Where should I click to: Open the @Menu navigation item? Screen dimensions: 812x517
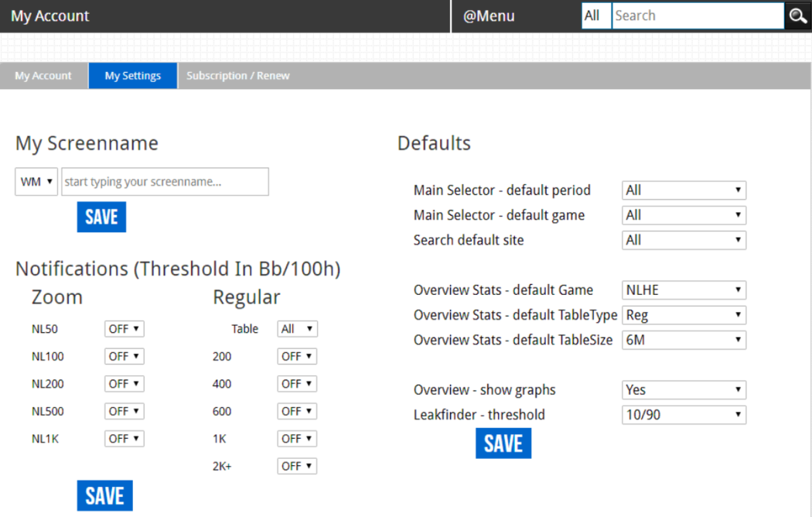pyautogui.click(x=489, y=16)
